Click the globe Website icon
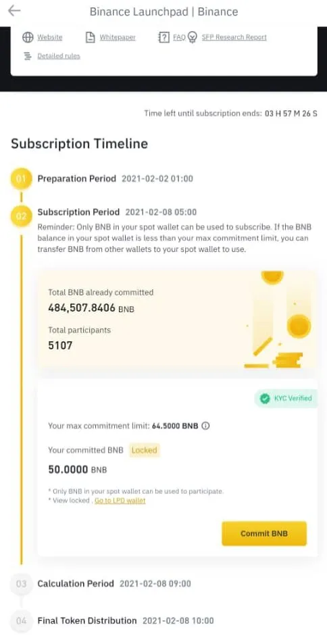Screen dimensions: 327x644 28,37
